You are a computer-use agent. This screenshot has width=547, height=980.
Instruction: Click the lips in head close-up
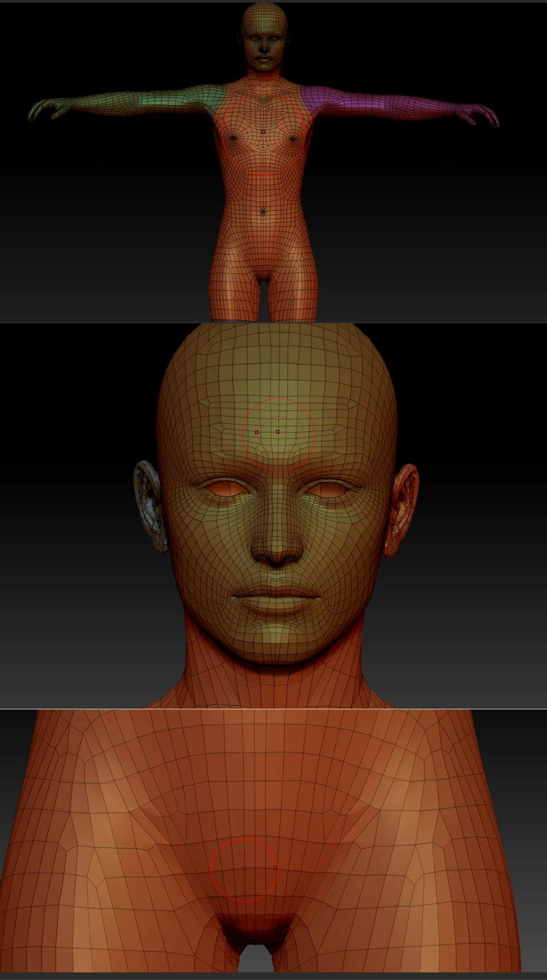point(276,599)
